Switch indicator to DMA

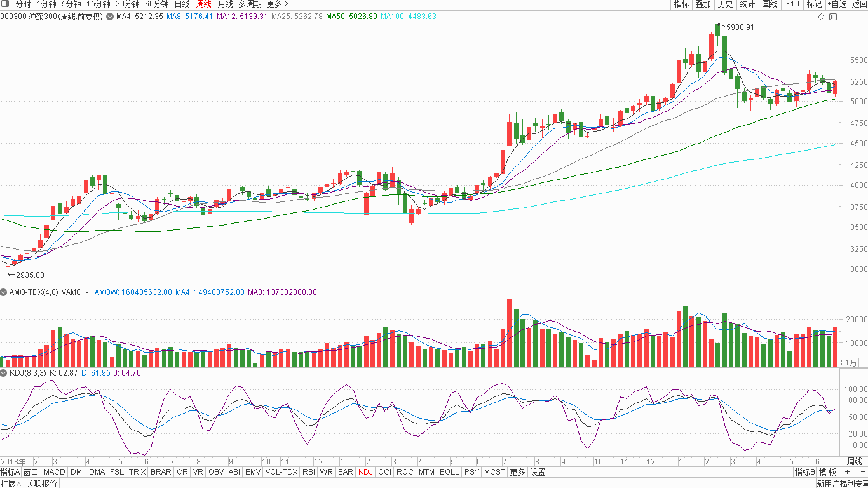pos(97,472)
